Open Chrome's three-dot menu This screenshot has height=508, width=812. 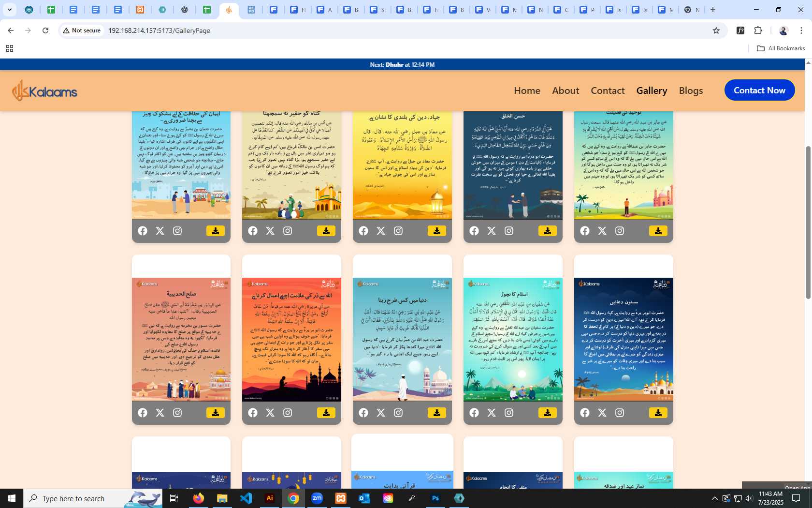pos(801,30)
